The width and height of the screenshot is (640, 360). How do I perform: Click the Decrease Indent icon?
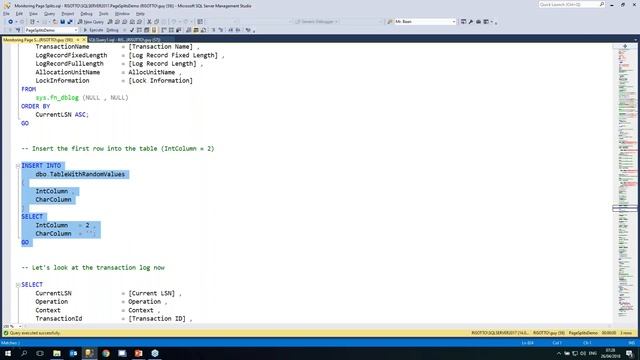point(231,30)
